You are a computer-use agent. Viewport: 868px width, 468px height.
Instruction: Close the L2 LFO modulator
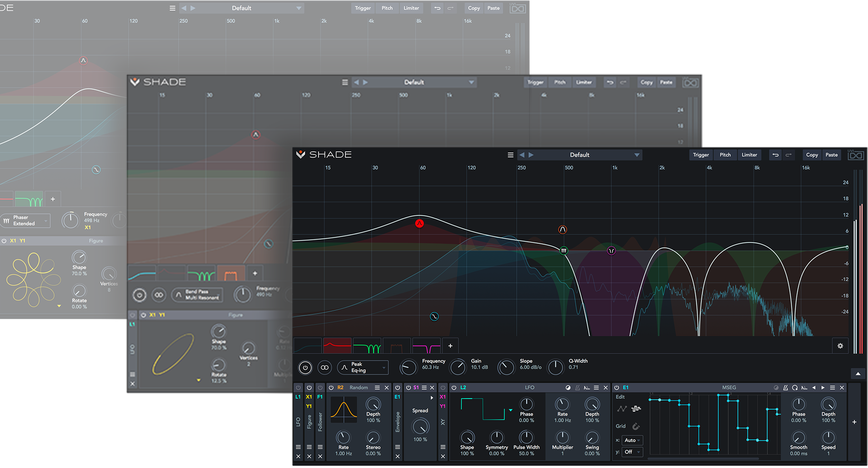(605, 388)
